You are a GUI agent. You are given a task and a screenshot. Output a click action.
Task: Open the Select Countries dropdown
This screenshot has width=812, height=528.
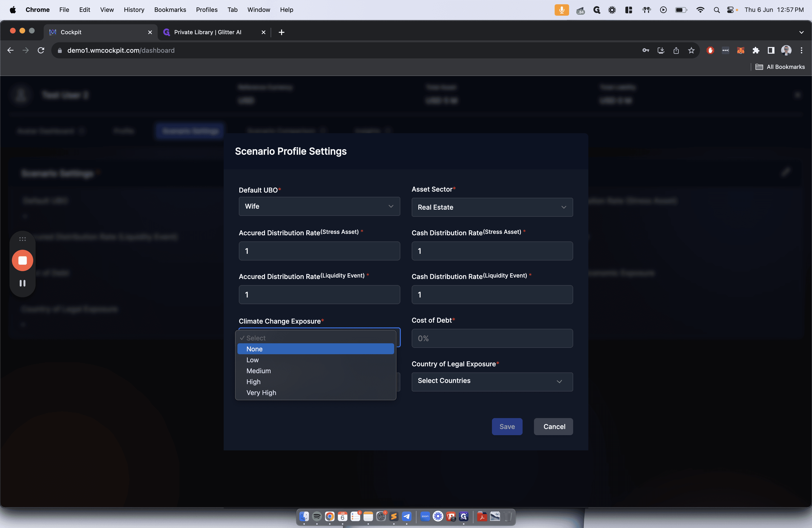tap(492, 382)
